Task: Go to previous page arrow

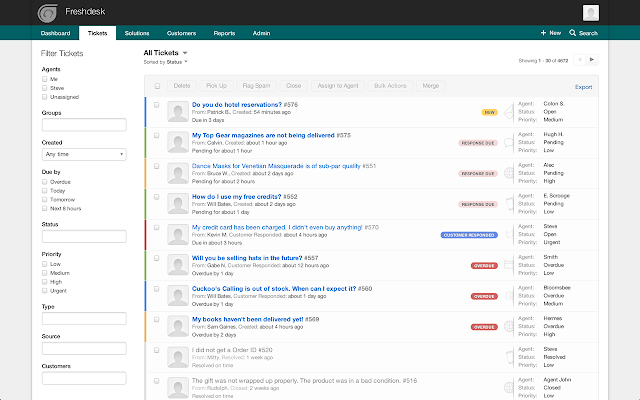Action: pos(579,60)
